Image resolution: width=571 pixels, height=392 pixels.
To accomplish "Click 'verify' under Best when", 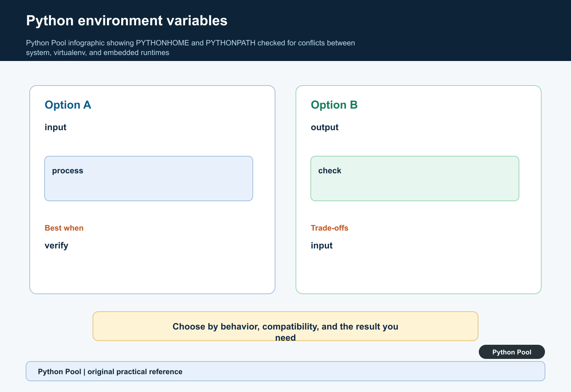I will tap(57, 245).
